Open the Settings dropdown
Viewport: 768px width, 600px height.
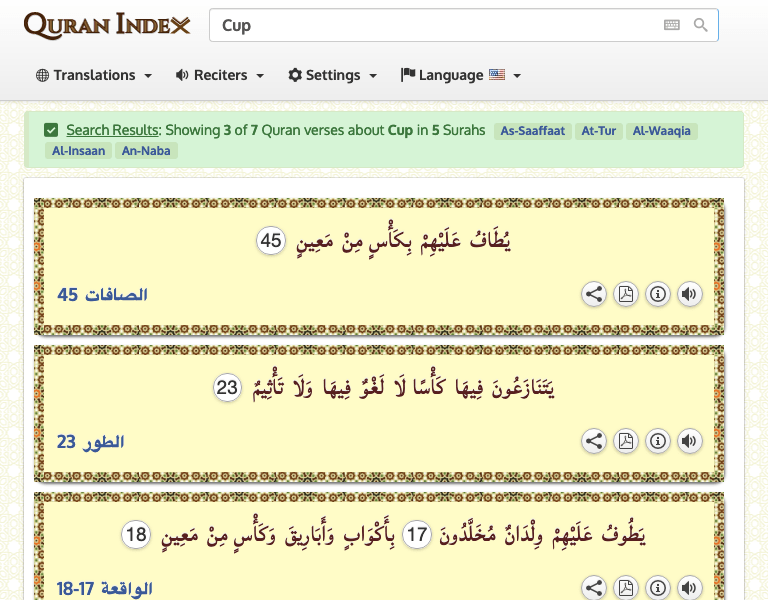(x=333, y=75)
